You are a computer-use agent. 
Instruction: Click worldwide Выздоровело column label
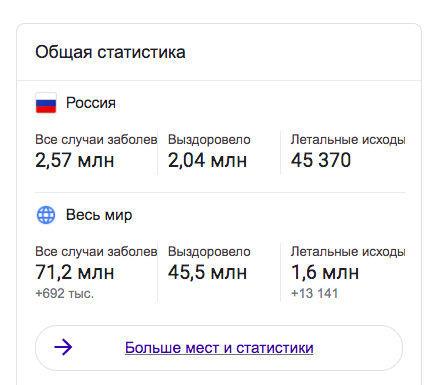tap(209, 252)
